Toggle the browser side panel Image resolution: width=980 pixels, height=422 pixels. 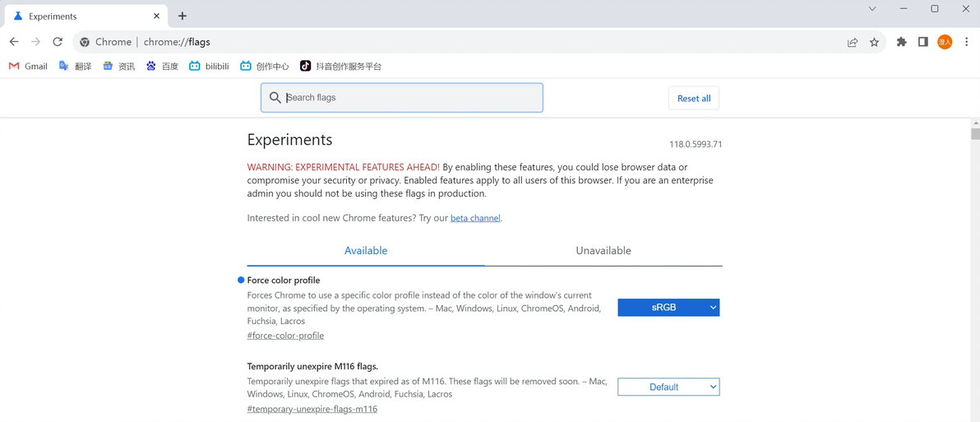point(923,42)
